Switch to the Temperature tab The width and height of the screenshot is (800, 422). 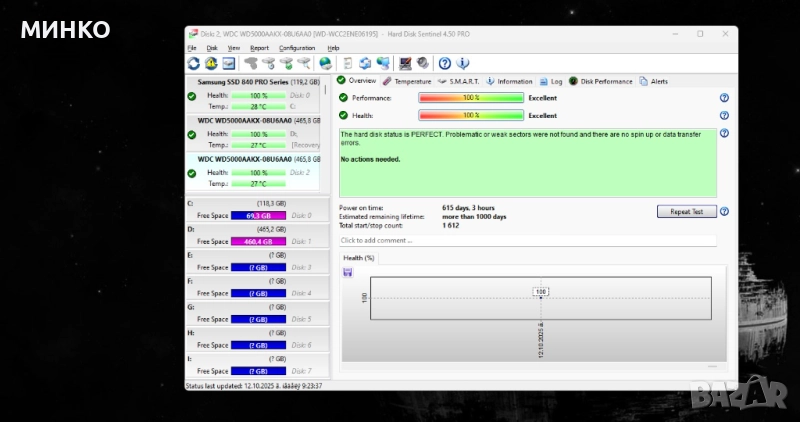[x=407, y=81]
